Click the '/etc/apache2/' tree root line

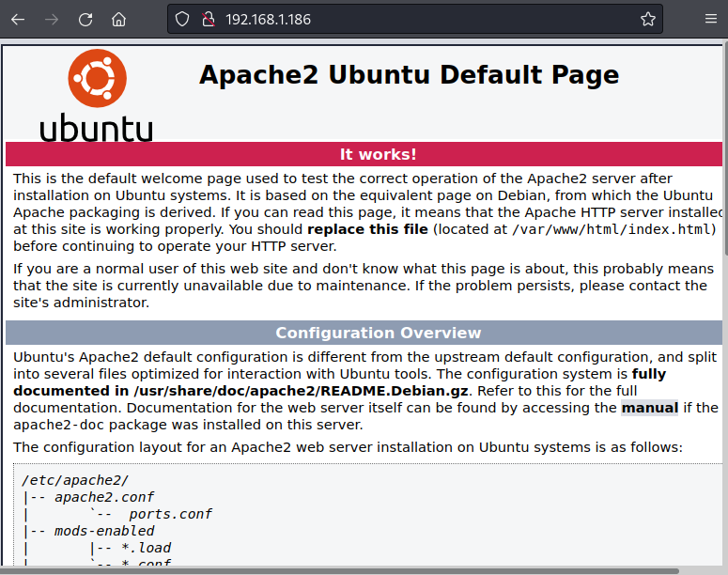tap(75, 480)
